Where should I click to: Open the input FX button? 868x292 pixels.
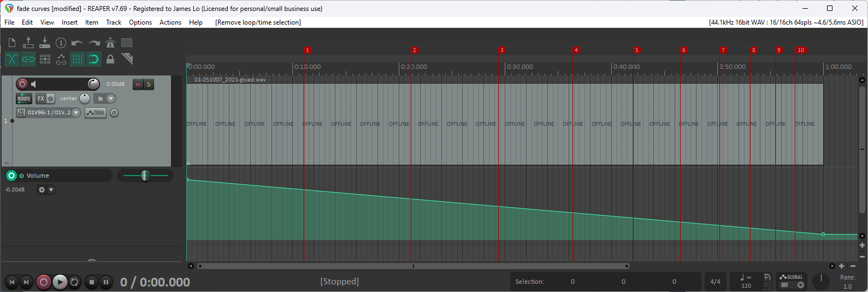[x=21, y=113]
